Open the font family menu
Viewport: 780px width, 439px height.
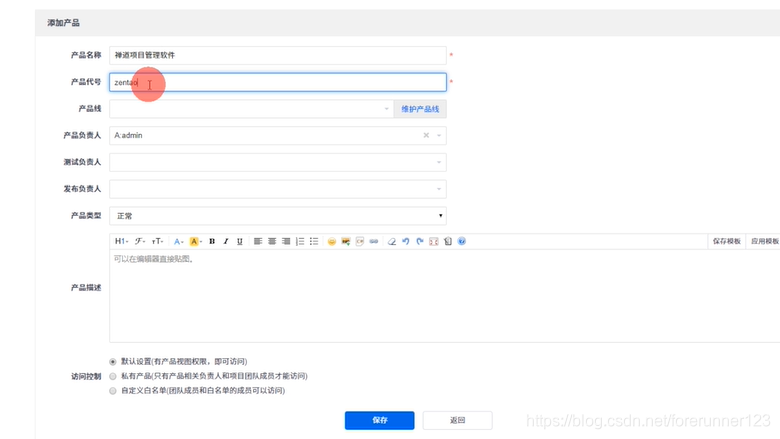coord(140,241)
